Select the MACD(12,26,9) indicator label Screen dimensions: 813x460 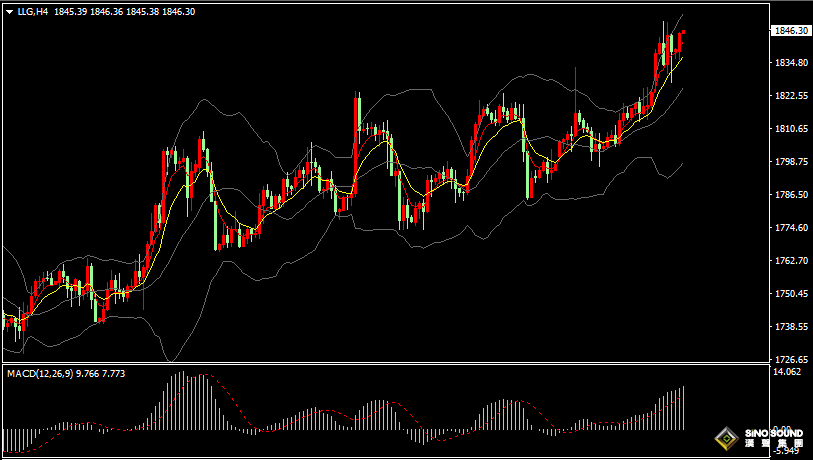tap(39, 373)
